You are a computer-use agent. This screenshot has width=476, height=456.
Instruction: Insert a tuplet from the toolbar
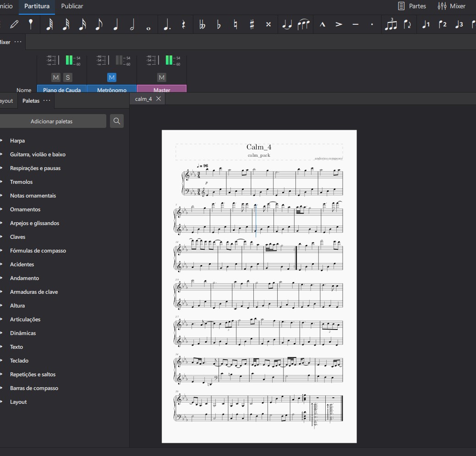click(391, 25)
